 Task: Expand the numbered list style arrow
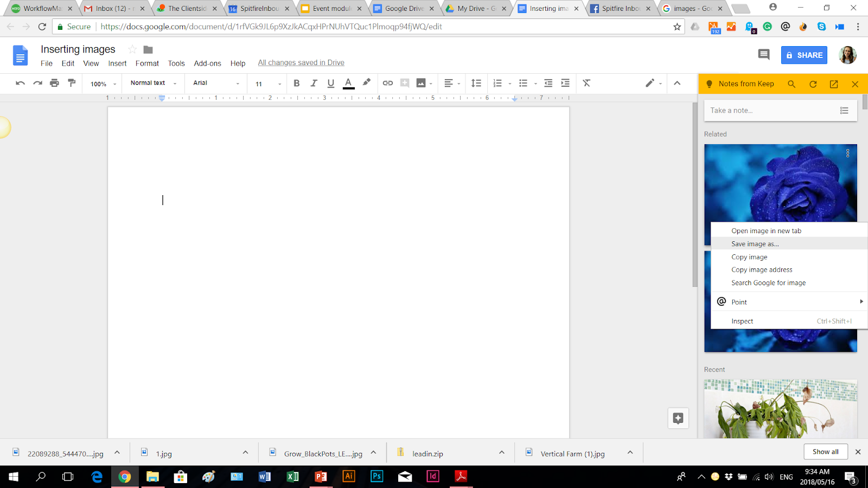(x=510, y=84)
